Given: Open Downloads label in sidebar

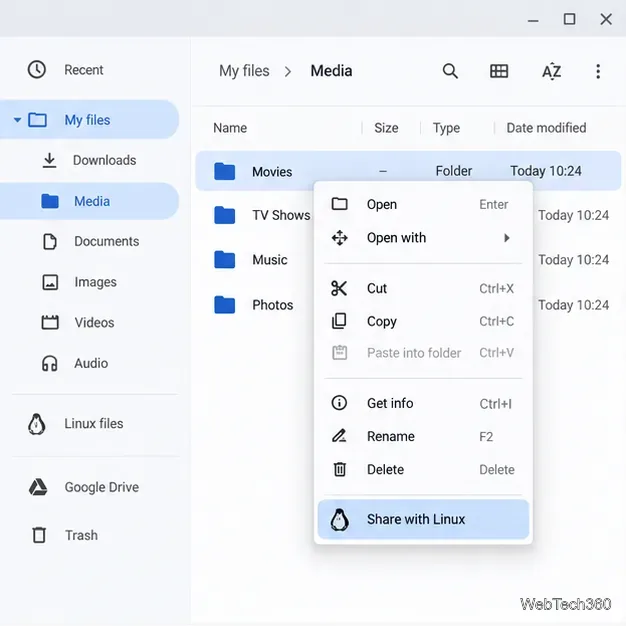Looking at the screenshot, I should click(105, 160).
